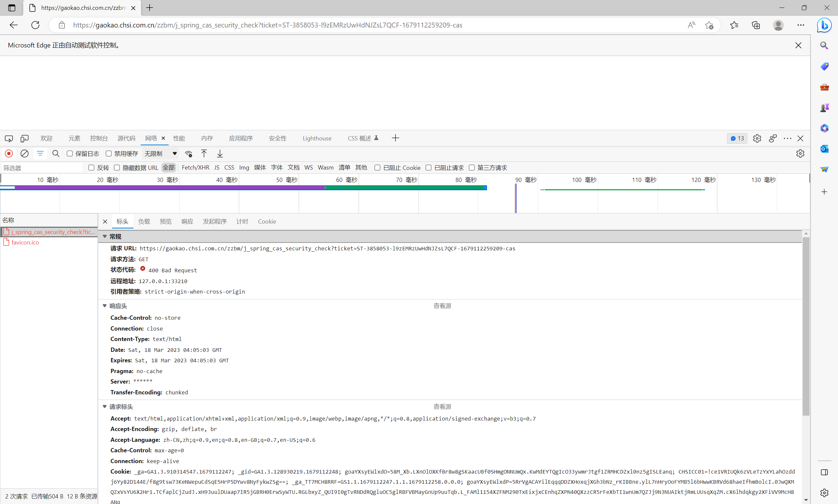Click the record network log button
Screen dimensions: 838x504
pos(9,153)
